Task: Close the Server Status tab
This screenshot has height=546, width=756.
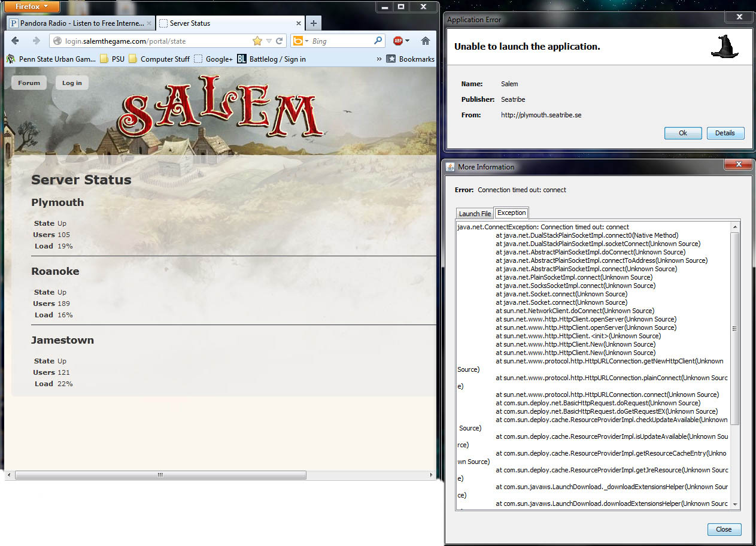Action: click(299, 23)
